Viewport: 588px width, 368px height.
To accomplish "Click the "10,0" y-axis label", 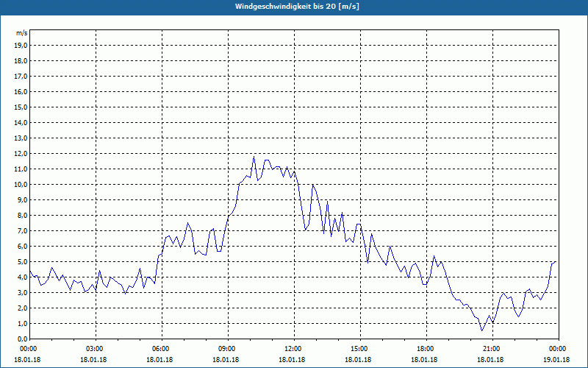I will (21, 185).
